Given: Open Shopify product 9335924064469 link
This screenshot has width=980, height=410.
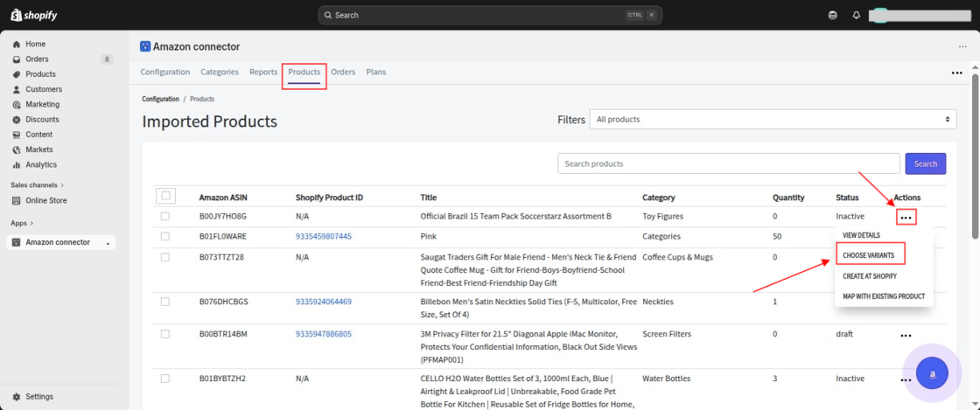Looking at the screenshot, I should 323,302.
